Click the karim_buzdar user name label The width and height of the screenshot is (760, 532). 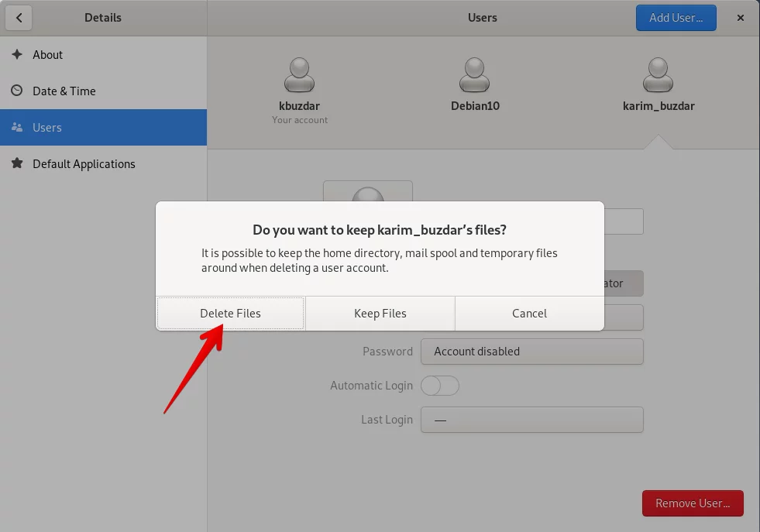(659, 106)
